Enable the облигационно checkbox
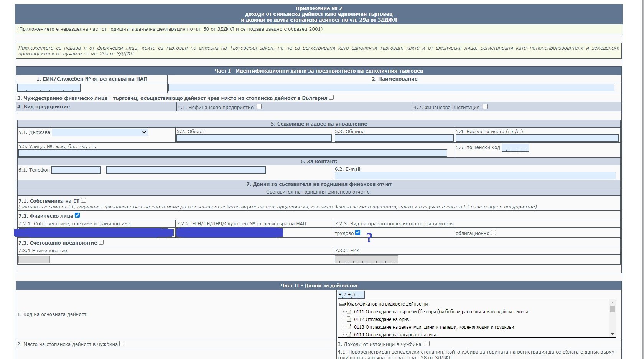 (x=493, y=233)
